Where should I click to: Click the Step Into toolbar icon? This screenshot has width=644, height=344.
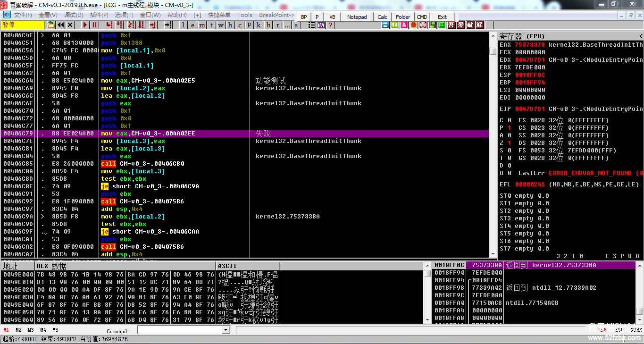109,25
